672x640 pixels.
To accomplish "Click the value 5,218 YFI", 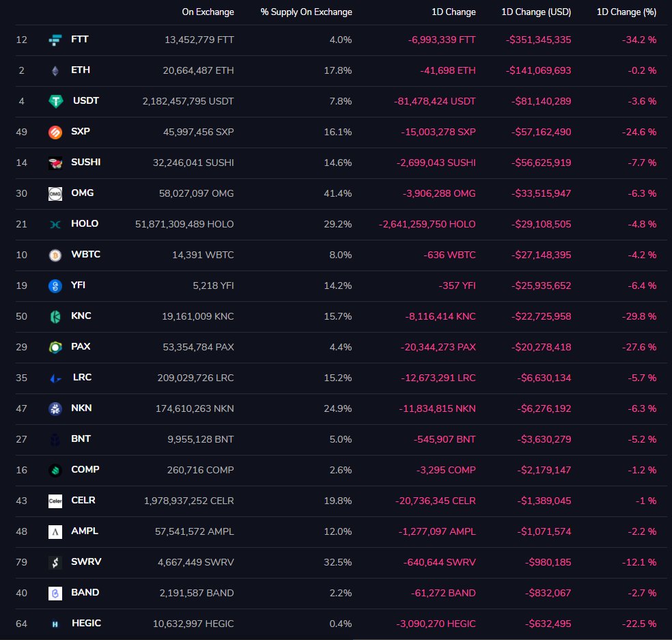I will (x=214, y=286).
